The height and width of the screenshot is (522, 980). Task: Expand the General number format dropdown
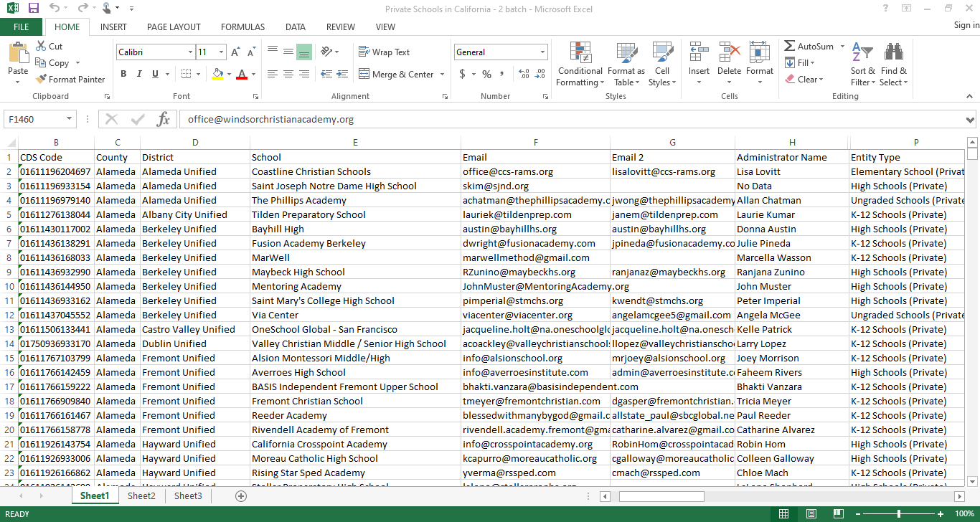542,52
